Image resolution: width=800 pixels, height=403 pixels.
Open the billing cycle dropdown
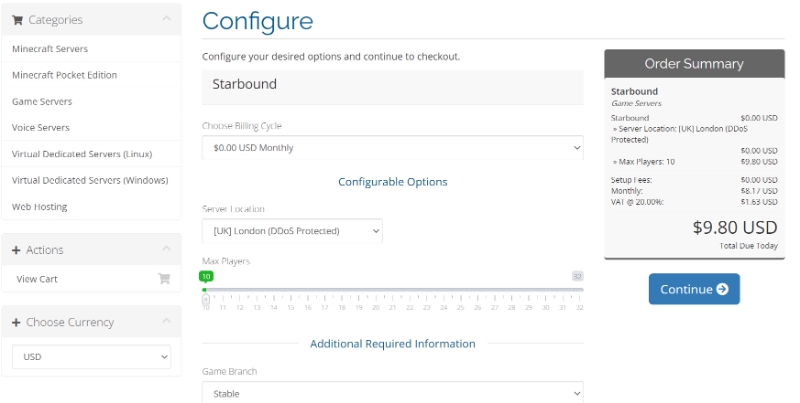click(x=392, y=147)
